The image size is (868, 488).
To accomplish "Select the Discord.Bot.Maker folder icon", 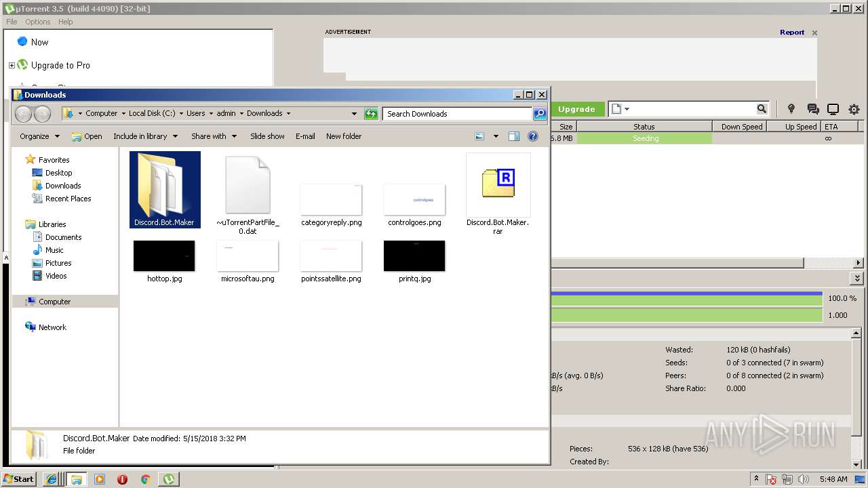I will click(x=165, y=190).
